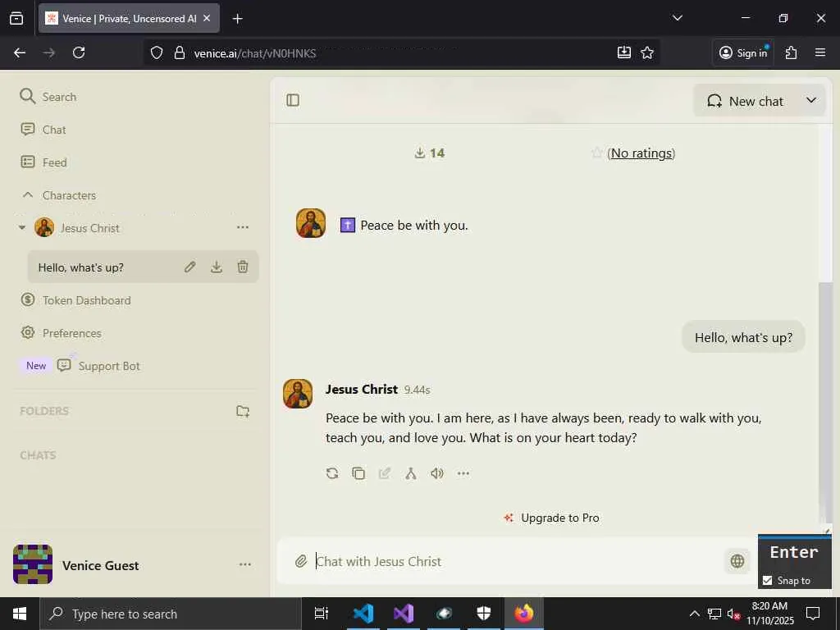Click the Search item in sidebar
The height and width of the screenshot is (630, 840).
click(x=48, y=97)
